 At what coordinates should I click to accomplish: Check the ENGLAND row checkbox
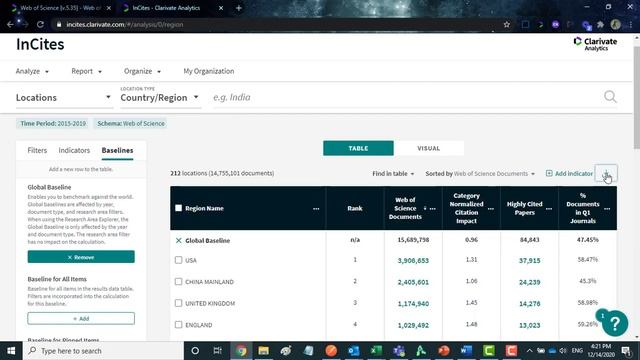point(178,325)
